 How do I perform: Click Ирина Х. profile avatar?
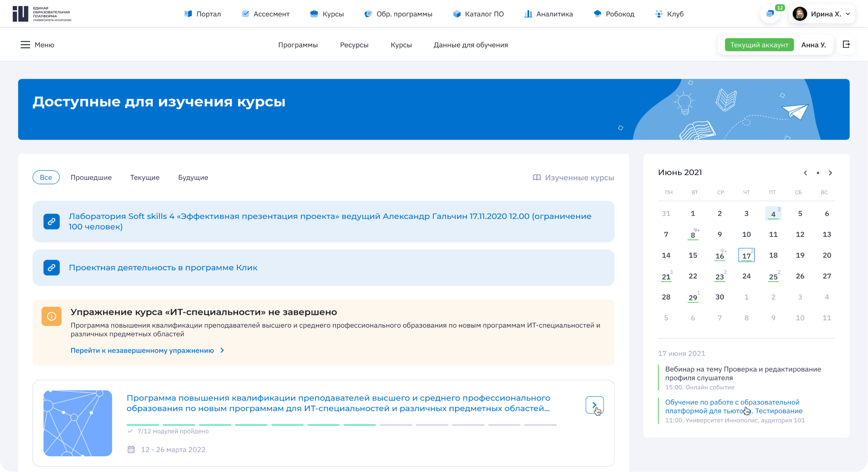(x=800, y=14)
